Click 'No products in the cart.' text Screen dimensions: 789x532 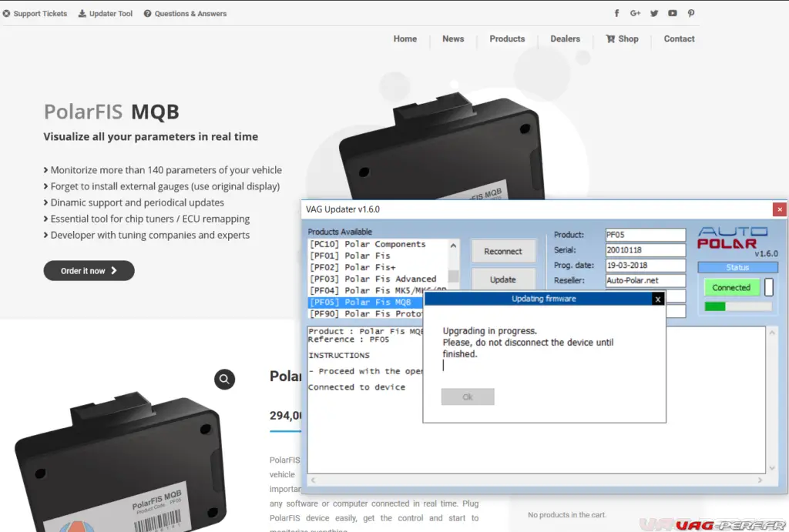[567, 515]
